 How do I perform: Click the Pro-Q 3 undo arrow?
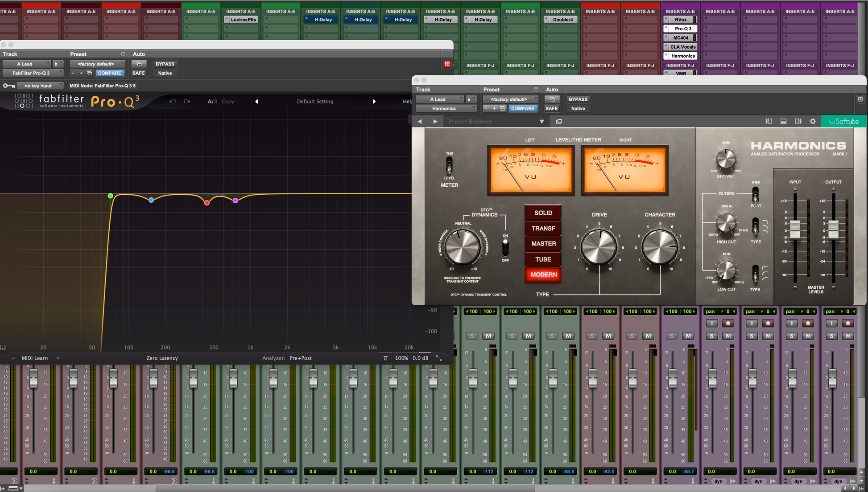coord(173,102)
